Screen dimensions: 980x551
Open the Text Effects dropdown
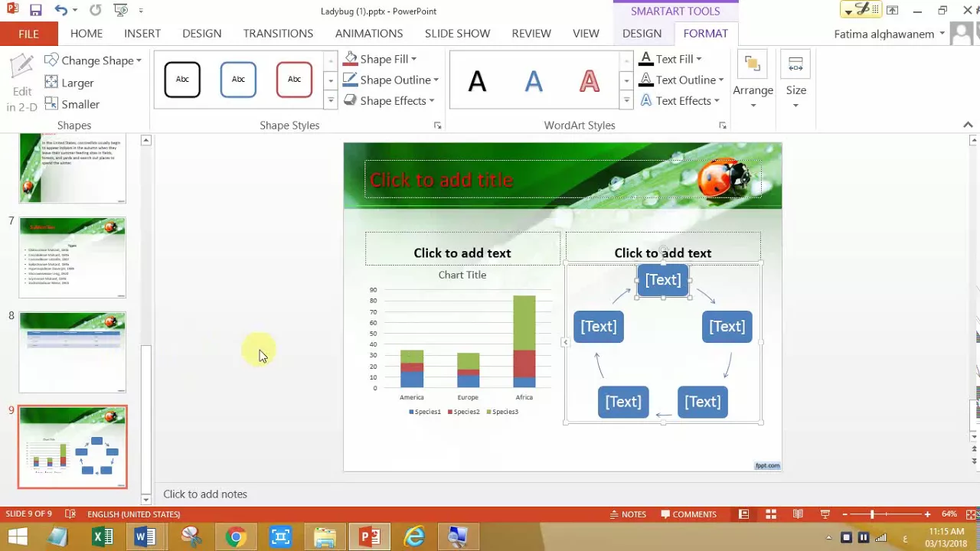[679, 100]
